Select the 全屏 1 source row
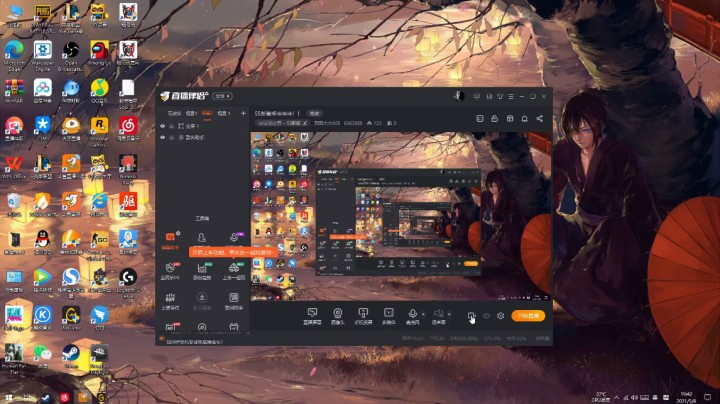 click(202, 126)
